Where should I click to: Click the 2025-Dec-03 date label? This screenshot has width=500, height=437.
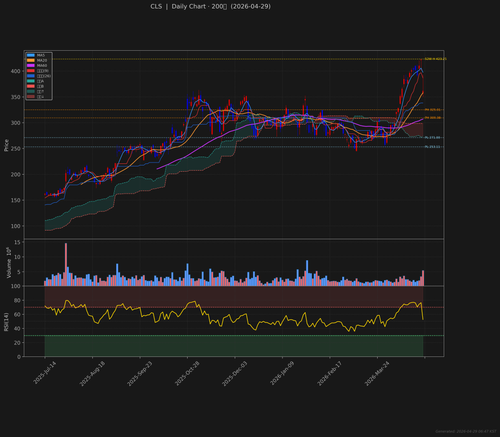click(x=235, y=373)
